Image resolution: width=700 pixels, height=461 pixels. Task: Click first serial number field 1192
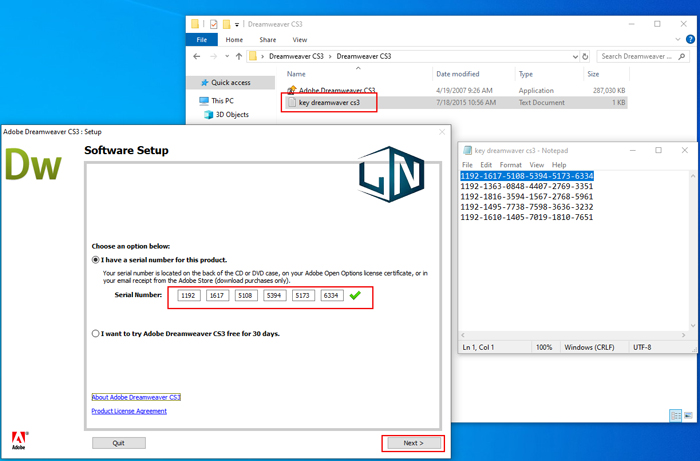click(x=189, y=295)
